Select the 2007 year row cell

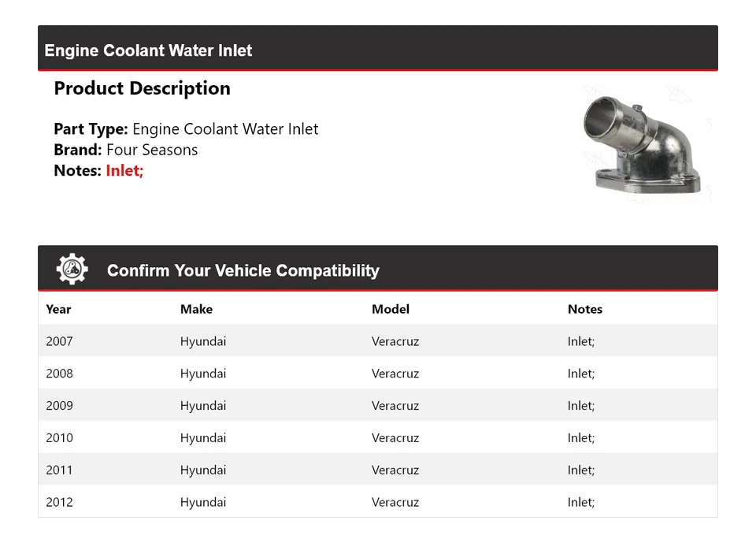[x=59, y=341]
